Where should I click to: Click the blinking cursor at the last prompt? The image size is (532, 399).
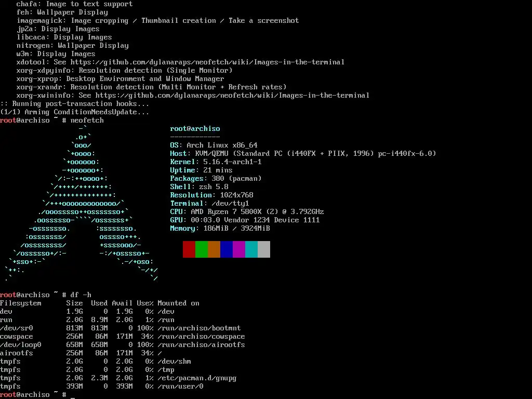(x=73, y=397)
